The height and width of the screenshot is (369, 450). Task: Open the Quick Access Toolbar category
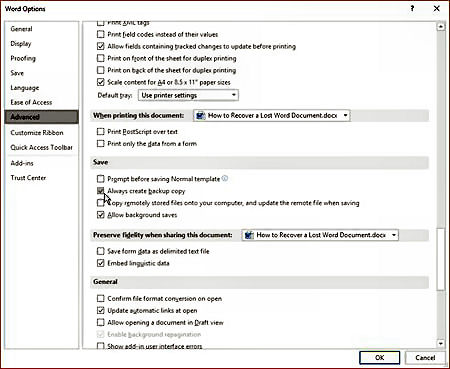click(x=41, y=147)
